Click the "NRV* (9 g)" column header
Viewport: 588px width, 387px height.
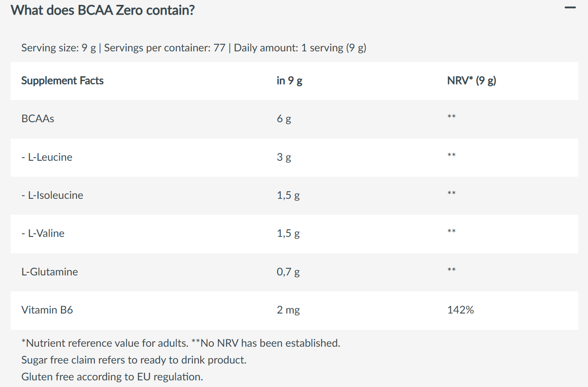coord(472,81)
